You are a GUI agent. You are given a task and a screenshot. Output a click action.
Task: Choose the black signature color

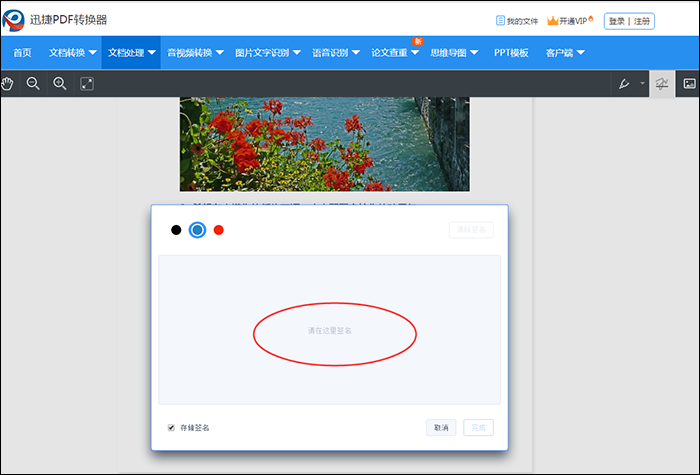tap(176, 230)
